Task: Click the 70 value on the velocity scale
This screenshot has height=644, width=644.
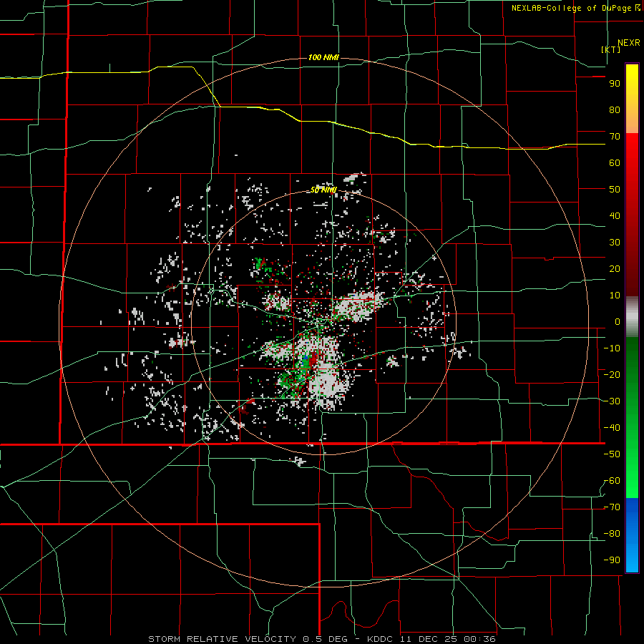Action: 615,137
